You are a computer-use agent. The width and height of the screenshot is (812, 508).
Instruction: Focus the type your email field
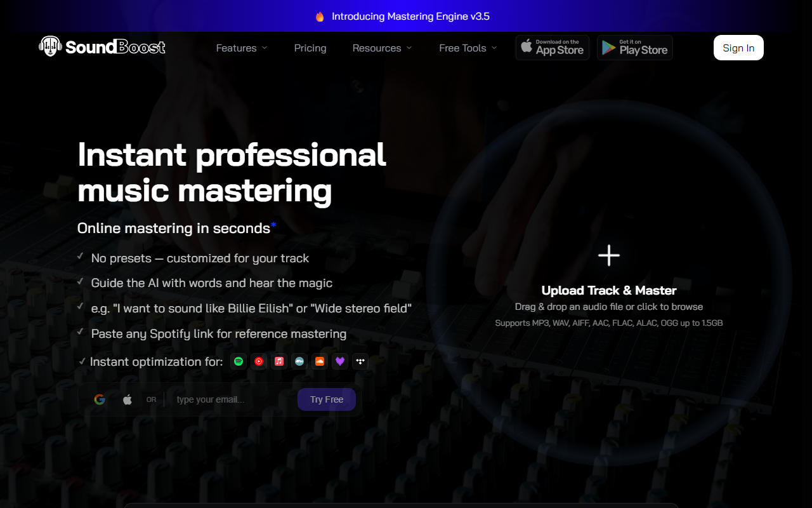coord(232,399)
